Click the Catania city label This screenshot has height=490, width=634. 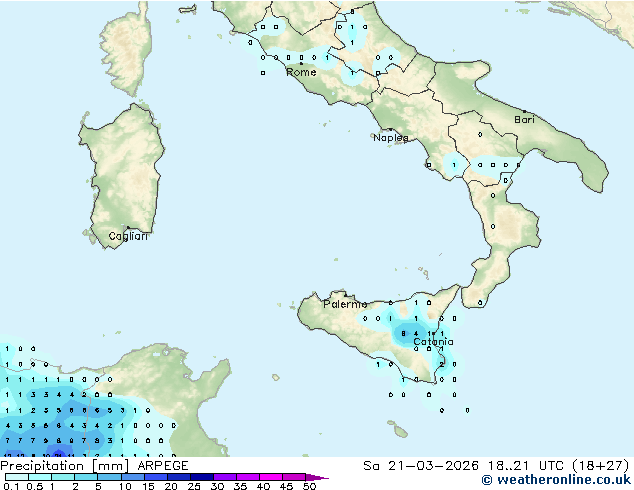click(x=433, y=342)
